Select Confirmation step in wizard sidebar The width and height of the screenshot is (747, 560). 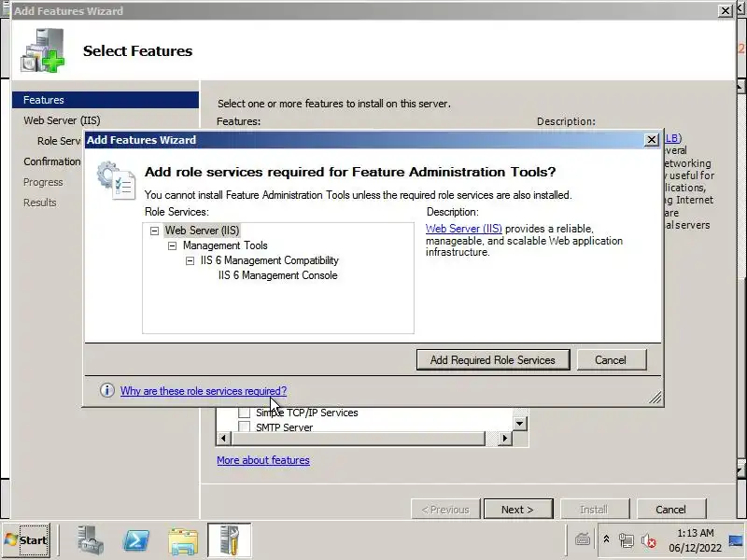pyautogui.click(x=52, y=161)
